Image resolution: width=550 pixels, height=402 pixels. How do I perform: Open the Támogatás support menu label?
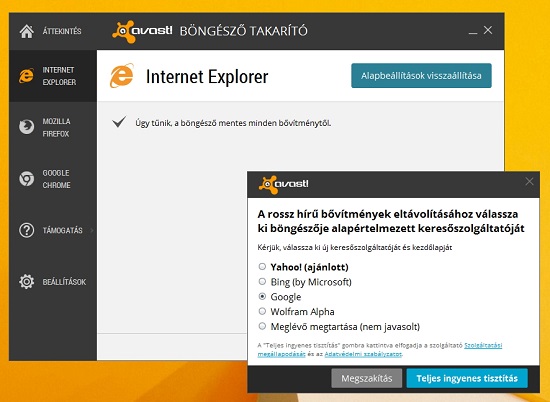point(62,230)
